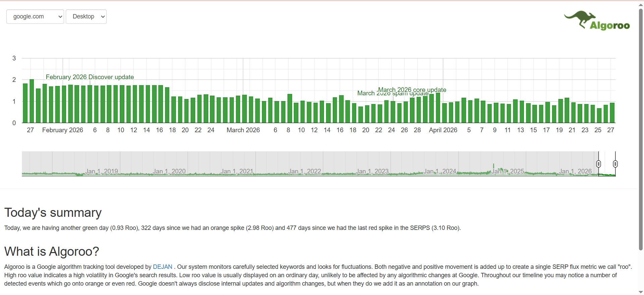Click Jan 1, 2025 on overview timeline
Screen dimensions: 644x295
coord(508,171)
